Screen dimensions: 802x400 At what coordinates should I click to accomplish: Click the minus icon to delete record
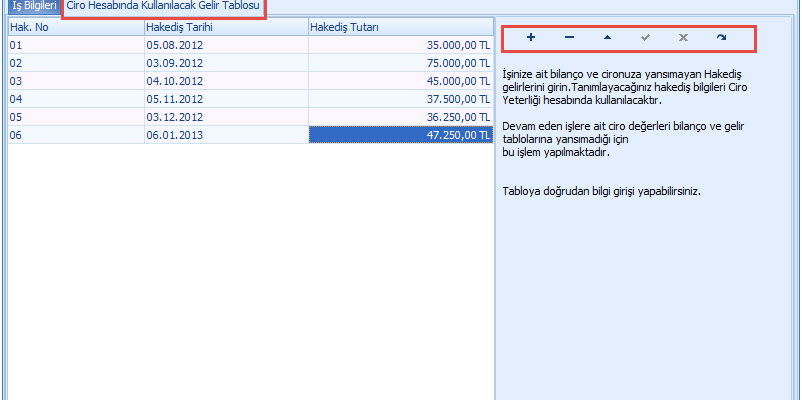[x=569, y=38]
